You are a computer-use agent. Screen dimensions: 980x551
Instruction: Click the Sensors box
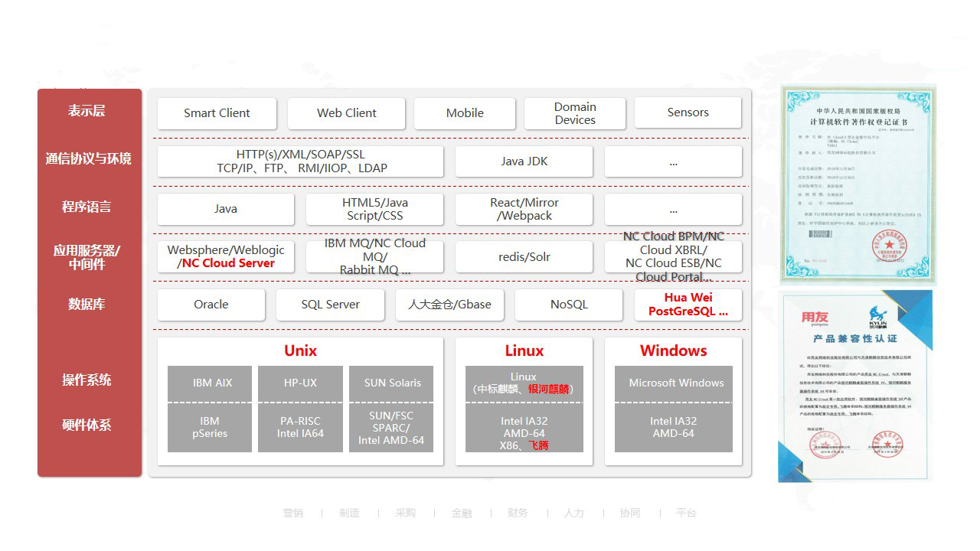(x=688, y=113)
